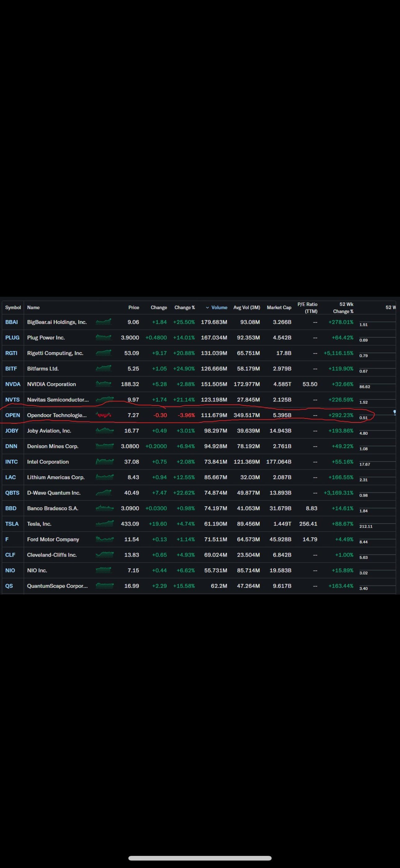Viewport: 400px width, 868px height.
Task: Open the CLF ticker symbol link
Action: pos(10,555)
